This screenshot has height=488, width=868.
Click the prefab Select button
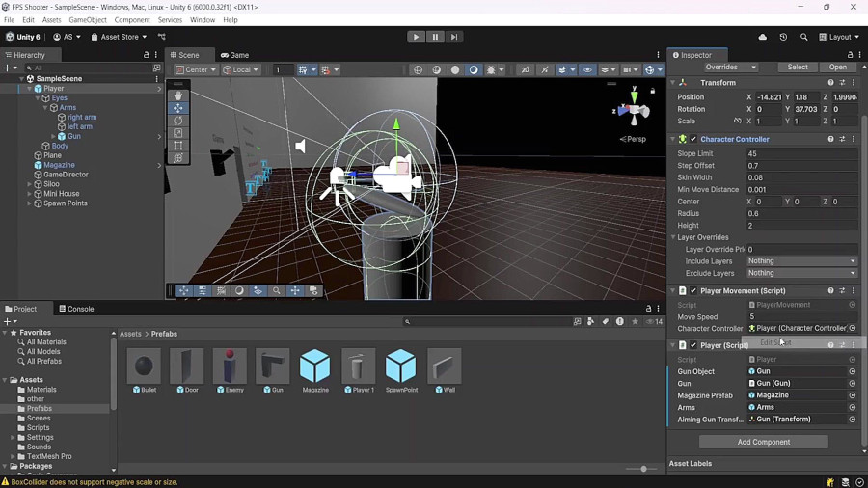click(x=798, y=67)
